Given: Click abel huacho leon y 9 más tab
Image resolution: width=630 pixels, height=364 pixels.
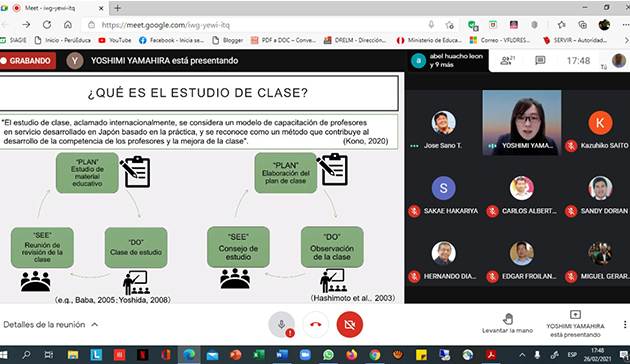Looking at the screenshot, I should pyautogui.click(x=448, y=61).
